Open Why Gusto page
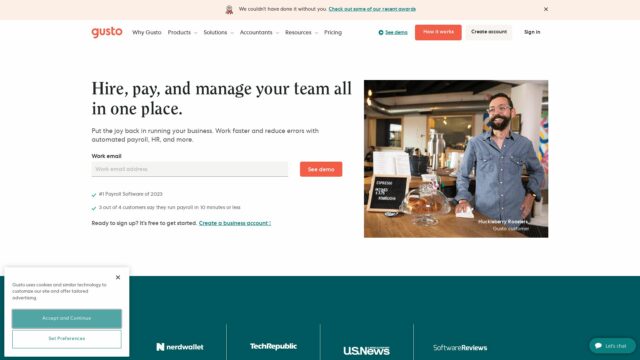Image resolution: width=640 pixels, height=360 pixels. point(147,32)
